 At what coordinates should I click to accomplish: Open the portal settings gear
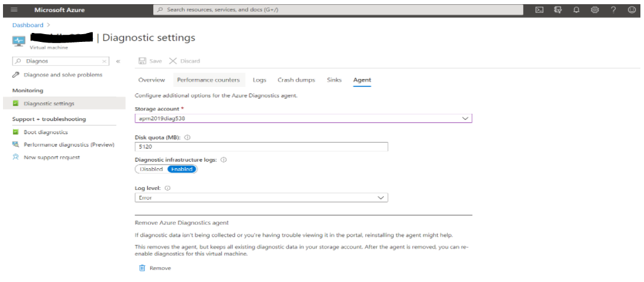(x=595, y=10)
